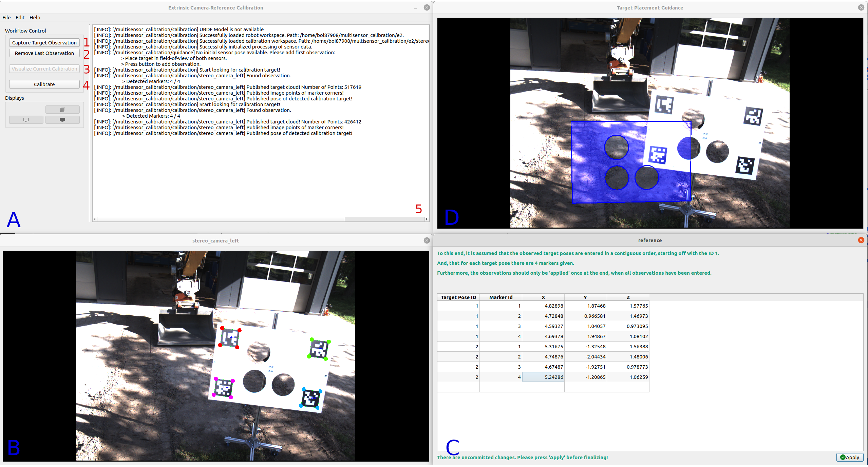
Task: Close the reference window
Action: pos(861,240)
